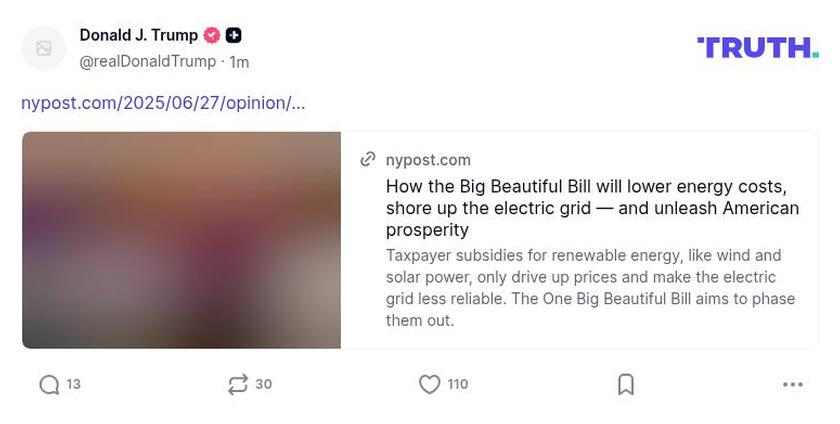This screenshot has width=840, height=424.
Task: Click the reply comment bubble icon
Action: click(x=49, y=385)
